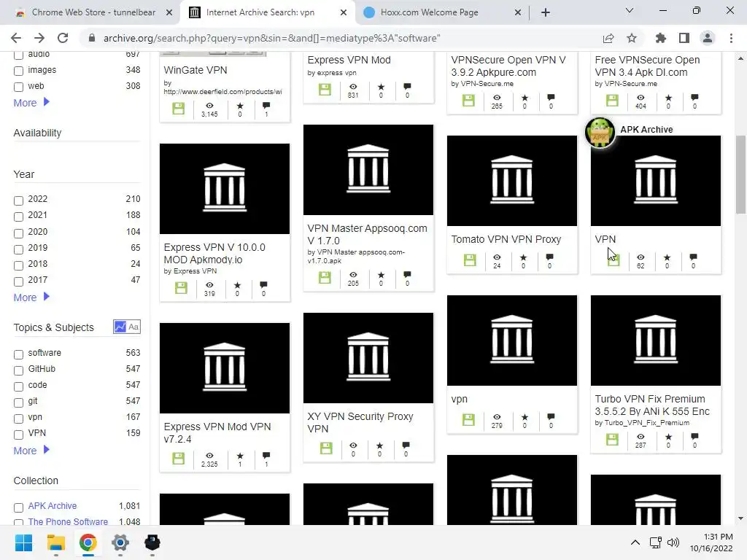Open the Chrome three-dot menu

pyautogui.click(x=731, y=38)
